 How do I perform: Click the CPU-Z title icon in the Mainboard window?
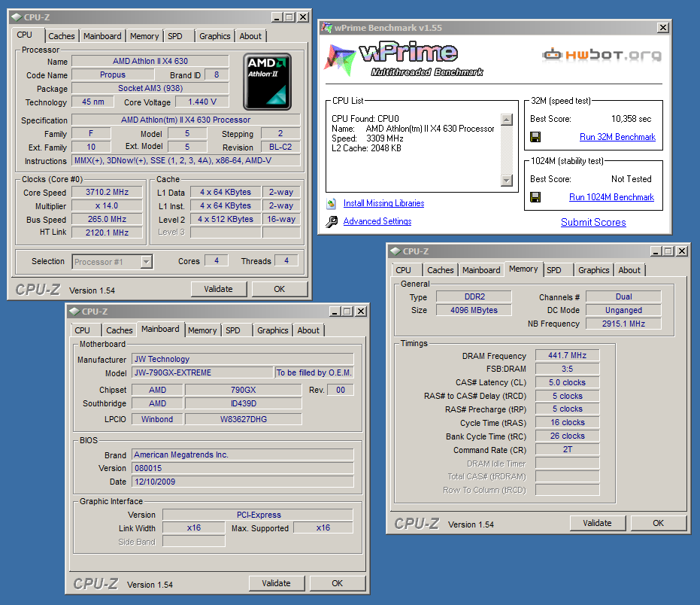click(x=74, y=312)
